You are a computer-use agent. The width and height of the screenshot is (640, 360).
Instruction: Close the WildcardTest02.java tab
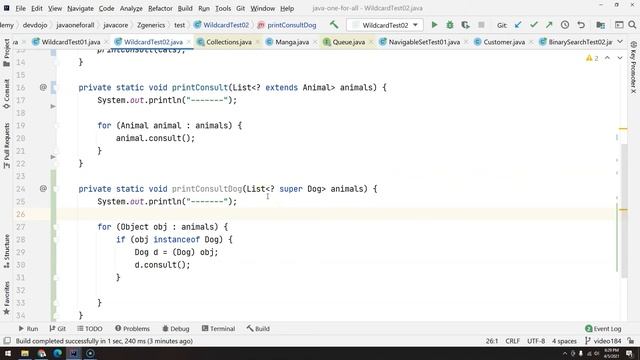[x=189, y=42]
